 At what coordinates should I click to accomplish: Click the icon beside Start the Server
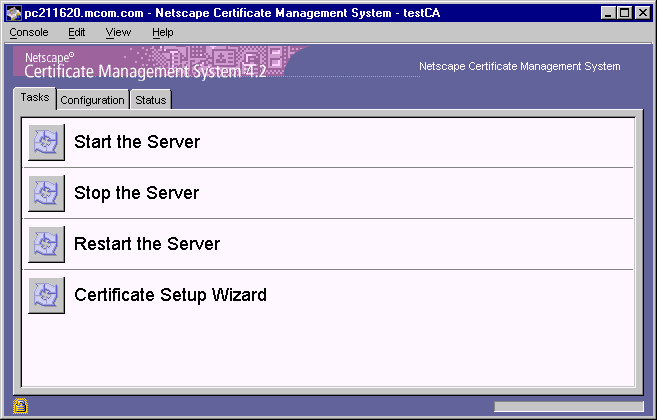point(47,142)
